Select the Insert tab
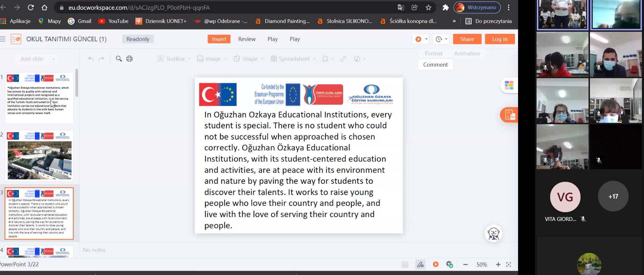Screen dimensions: 644x275 pyautogui.click(x=219, y=39)
